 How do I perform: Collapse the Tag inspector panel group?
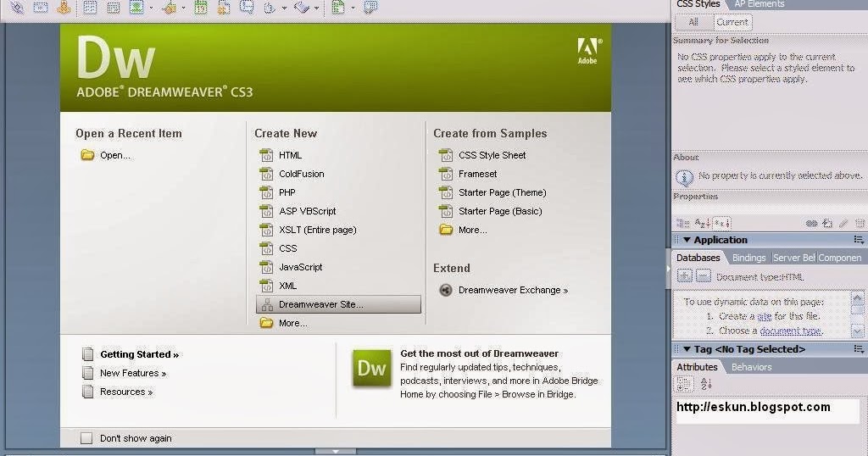[687, 349]
